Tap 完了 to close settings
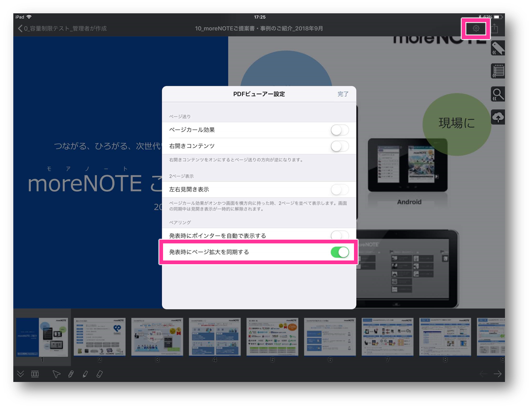This screenshot has width=532, height=409. (343, 94)
